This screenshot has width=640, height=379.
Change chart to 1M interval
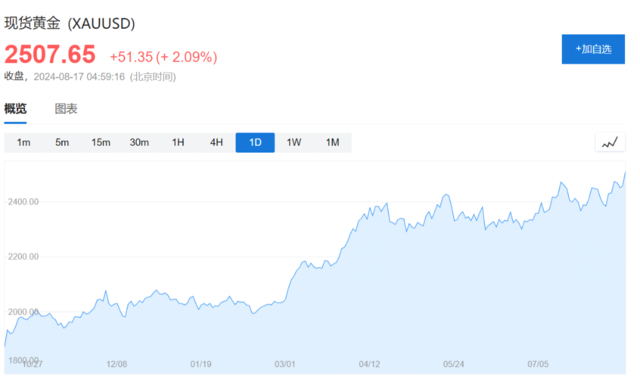point(332,142)
